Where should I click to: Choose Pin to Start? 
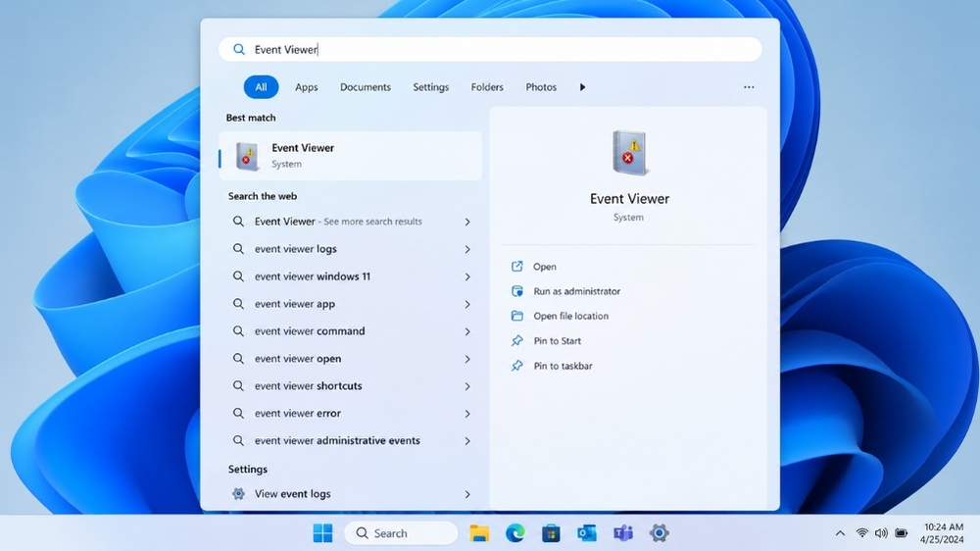(x=557, y=341)
